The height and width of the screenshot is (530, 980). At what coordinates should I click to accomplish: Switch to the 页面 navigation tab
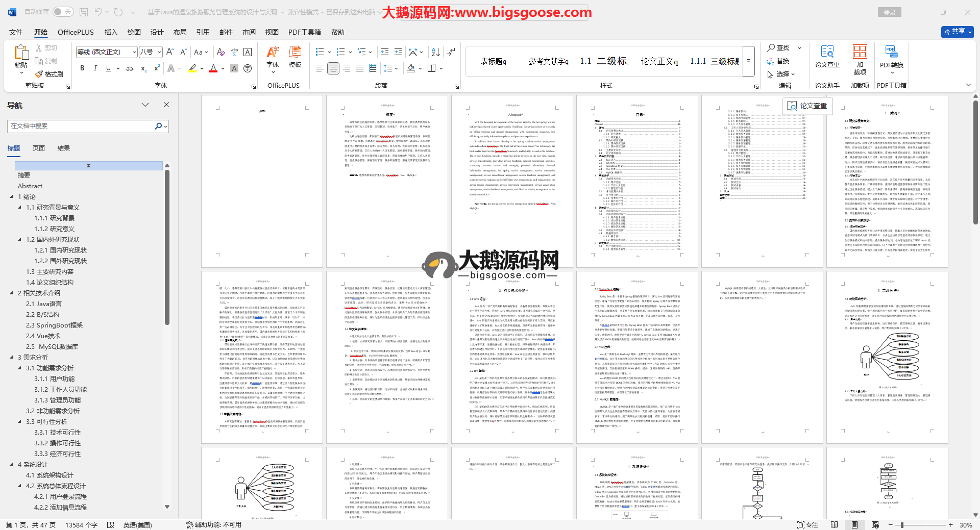(x=39, y=148)
